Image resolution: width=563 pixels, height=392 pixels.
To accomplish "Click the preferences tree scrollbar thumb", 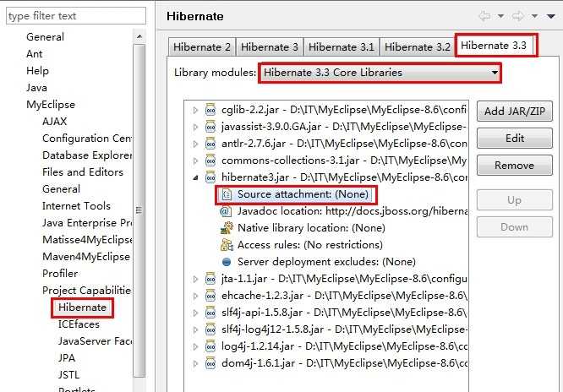I will (139, 210).
